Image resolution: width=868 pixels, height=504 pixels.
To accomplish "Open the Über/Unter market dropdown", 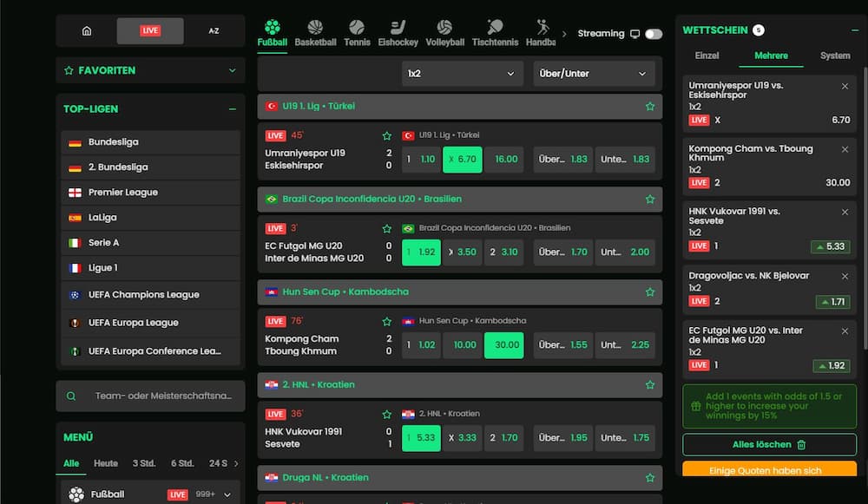I will (x=593, y=73).
